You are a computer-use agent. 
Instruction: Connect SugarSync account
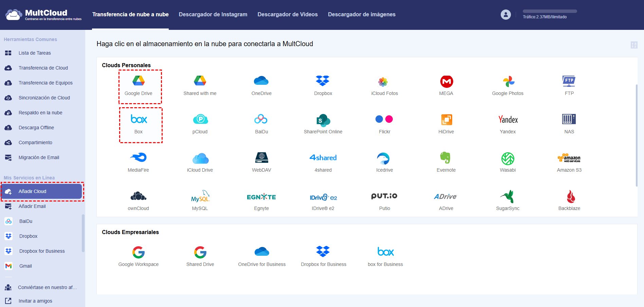click(x=508, y=201)
